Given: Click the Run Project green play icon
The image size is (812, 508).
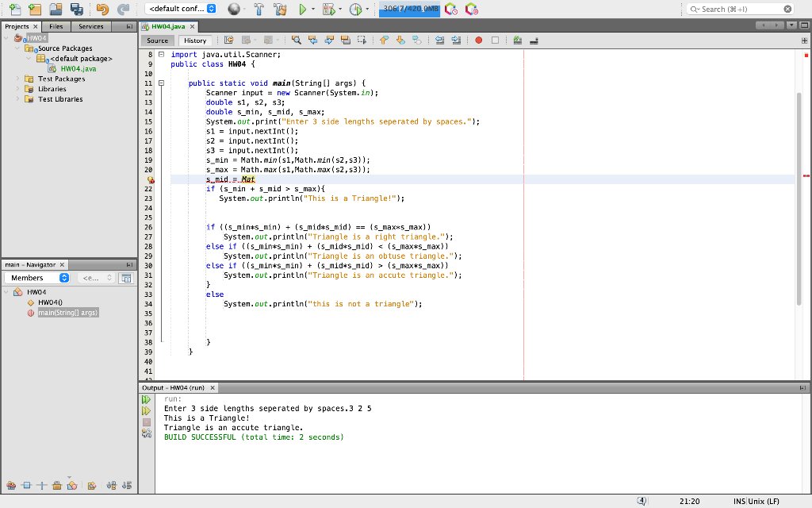Looking at the screenshot, I should pos(302,10).
